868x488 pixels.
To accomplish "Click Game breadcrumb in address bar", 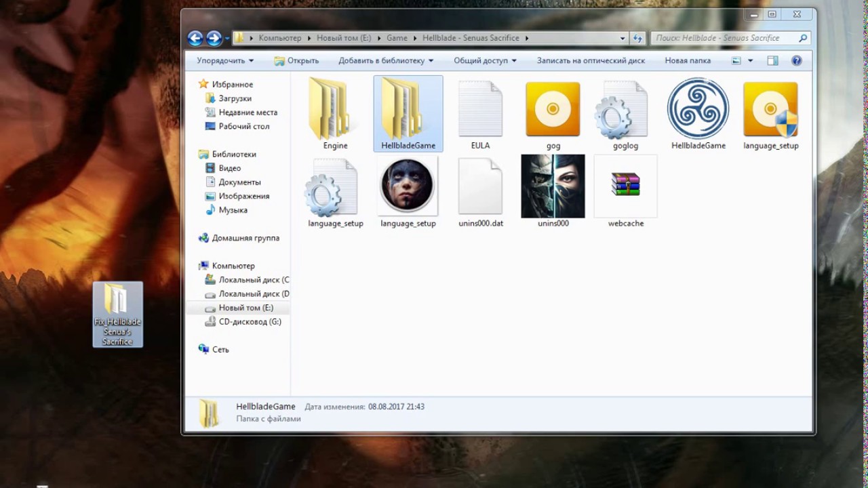I will [x=397, y=38].
